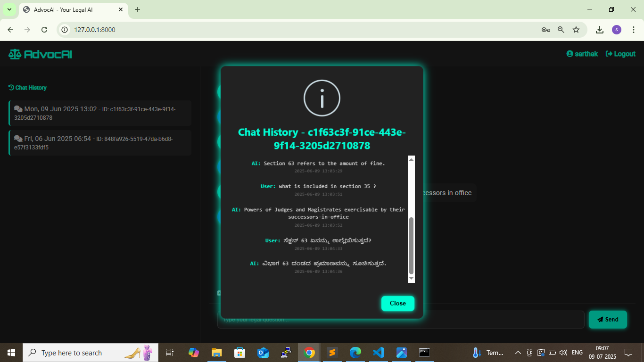Viewport: 644px width, 362px height.
Task: Click the taskbar search box
Action: (91, 353)
